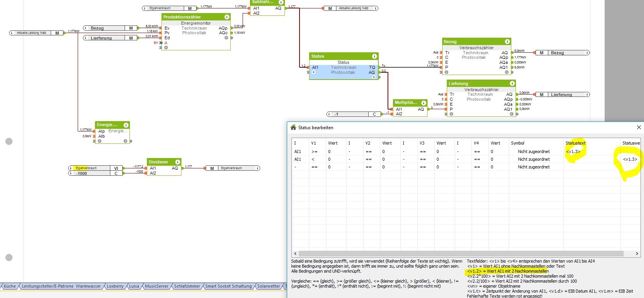This screenshot has width=644, height=298.
Task: Click info icon on Bezug Verbrauchszähler block
Action: pos(507,42)
